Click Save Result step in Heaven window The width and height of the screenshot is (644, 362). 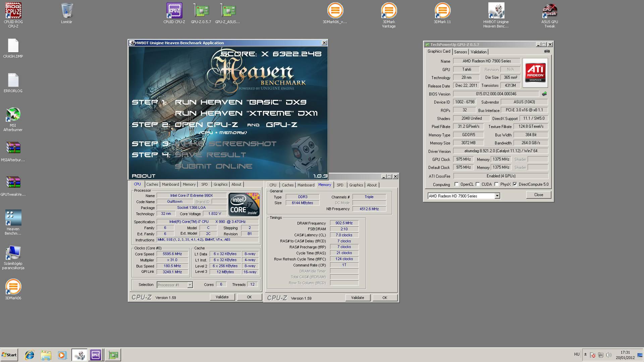210,155
